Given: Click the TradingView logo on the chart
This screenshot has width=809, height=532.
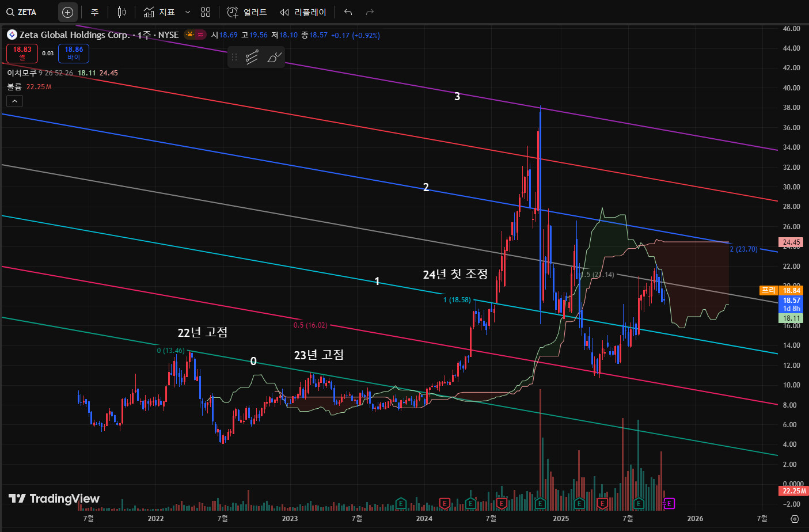Looking at the screenshot, I should click(x=54, y=499).
